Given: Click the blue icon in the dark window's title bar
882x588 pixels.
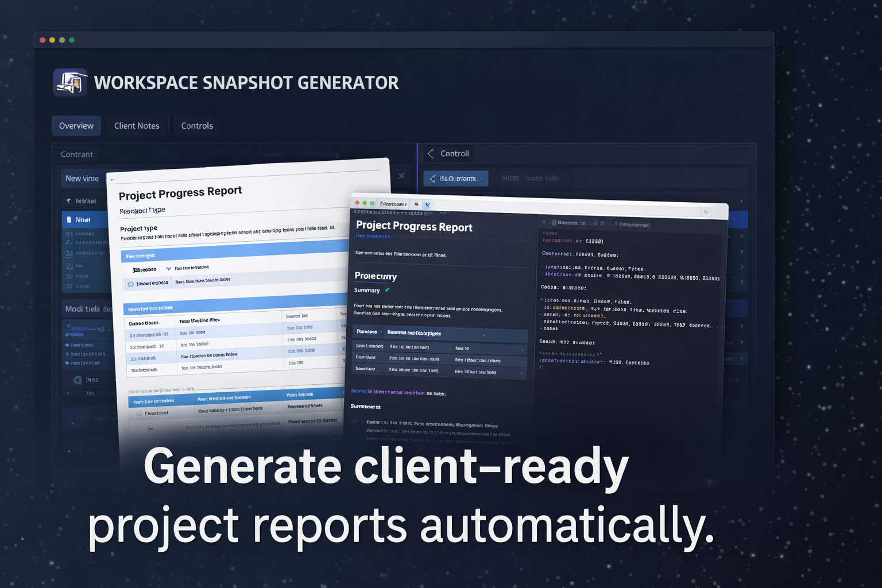Looking at the screenshot, I should [x=427, y=205].
